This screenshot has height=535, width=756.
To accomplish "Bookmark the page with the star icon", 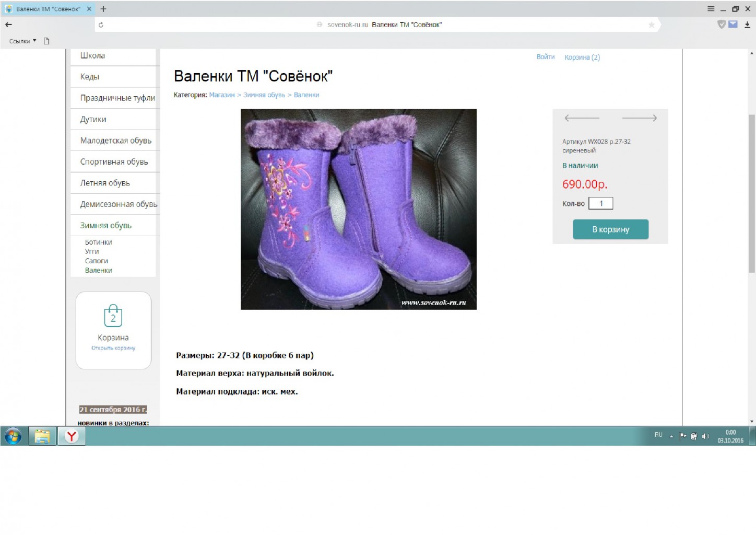I will pos(652,25).
